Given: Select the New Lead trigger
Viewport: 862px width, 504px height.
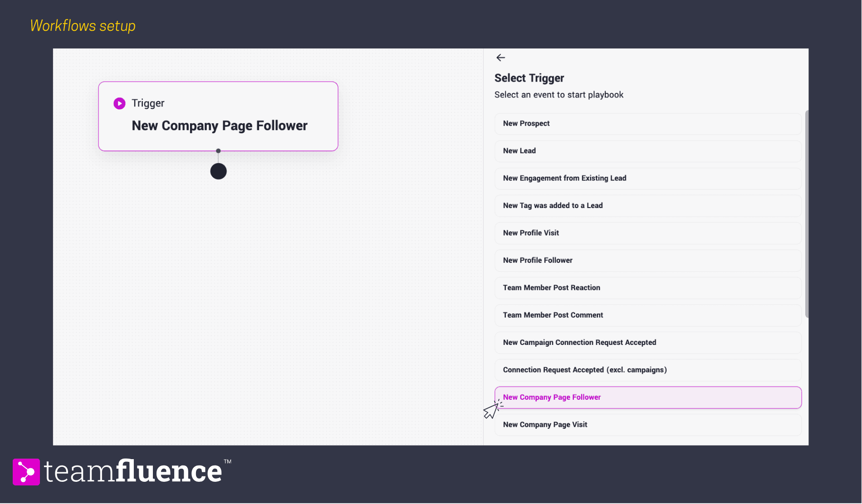Looking at the screenshot, I should 647,151.
